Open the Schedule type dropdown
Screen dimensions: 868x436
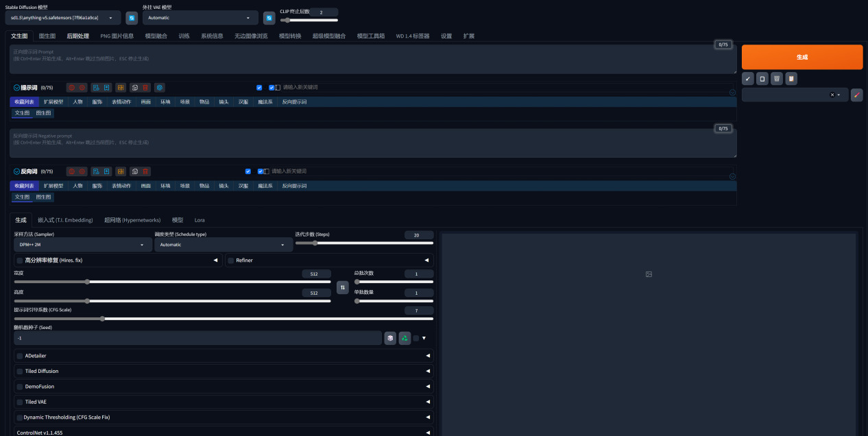pos(224,245)
